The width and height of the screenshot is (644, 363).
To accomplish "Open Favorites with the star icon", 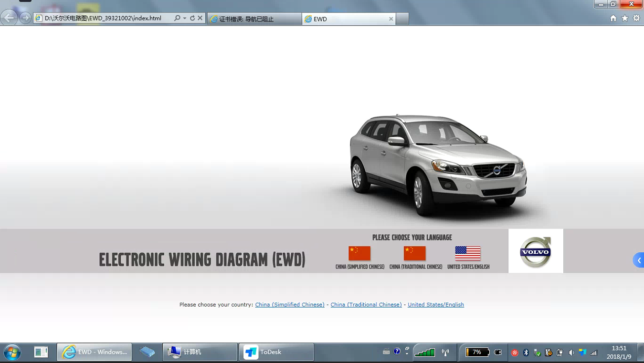I will [x=625, y=18].
